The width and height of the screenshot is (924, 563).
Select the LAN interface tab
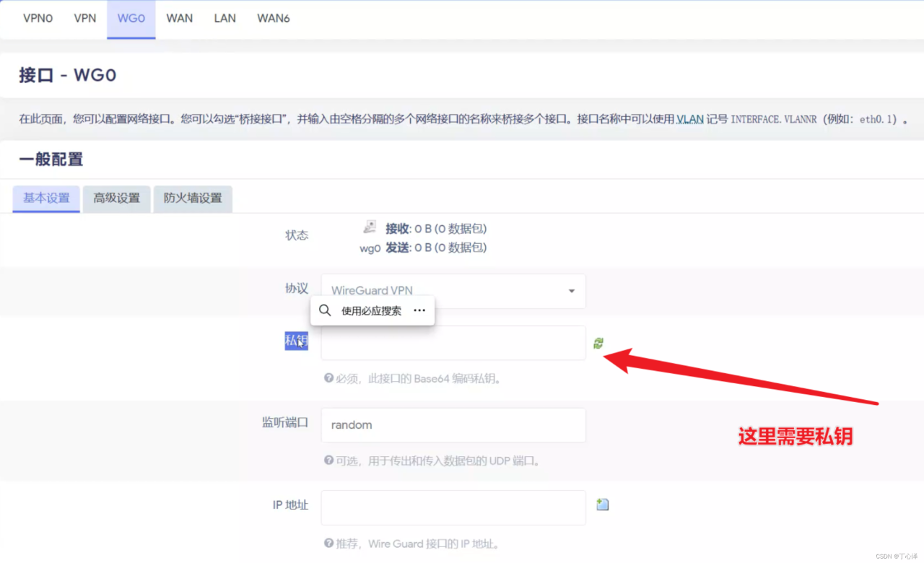point(225,19)
